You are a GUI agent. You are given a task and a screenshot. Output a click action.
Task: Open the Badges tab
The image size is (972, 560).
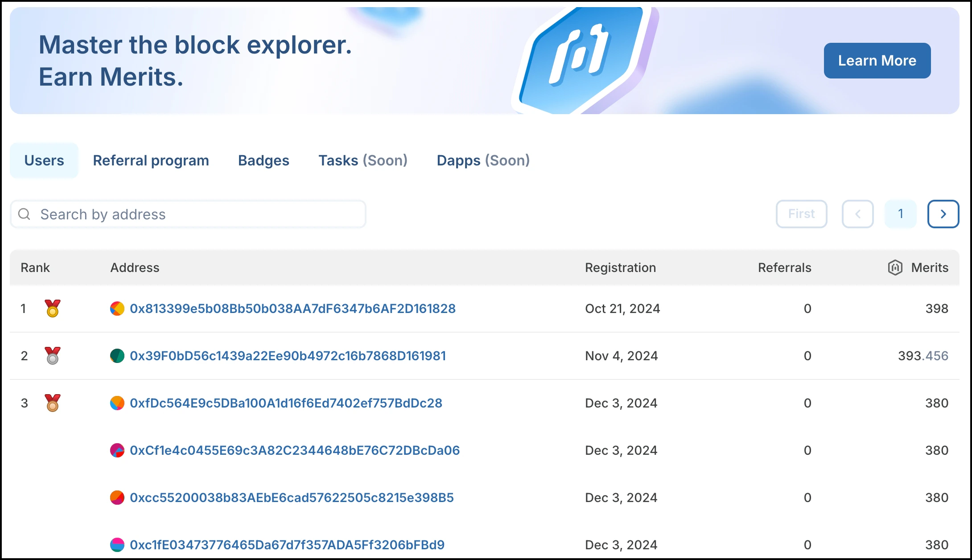point(264,161)
